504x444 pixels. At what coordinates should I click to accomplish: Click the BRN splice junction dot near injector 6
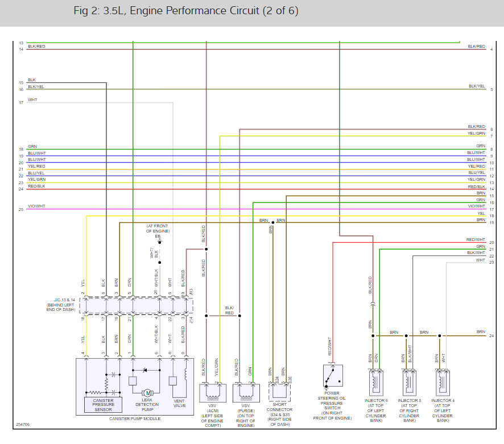click(x=373, y=336)
